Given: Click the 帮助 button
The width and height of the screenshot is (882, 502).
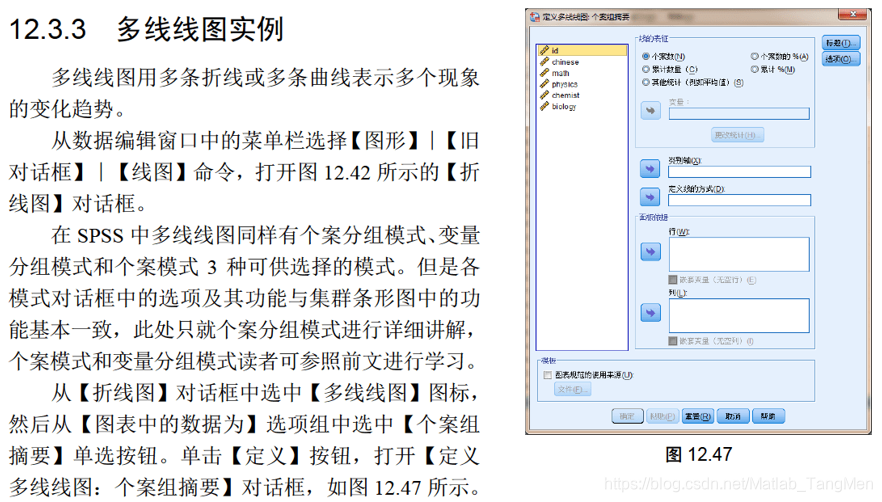Looking at the screenshot, I should [x=768, y=416].
